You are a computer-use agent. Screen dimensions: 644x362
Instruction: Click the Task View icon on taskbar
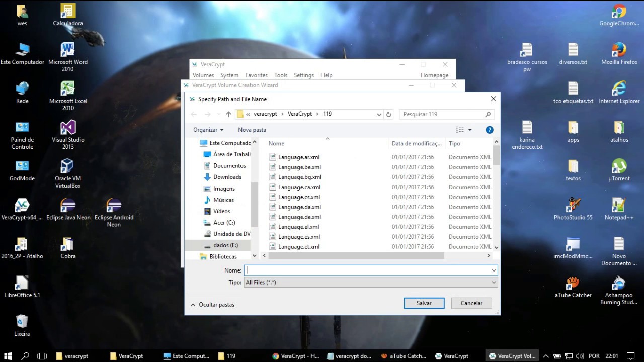(x=42, y=356)
